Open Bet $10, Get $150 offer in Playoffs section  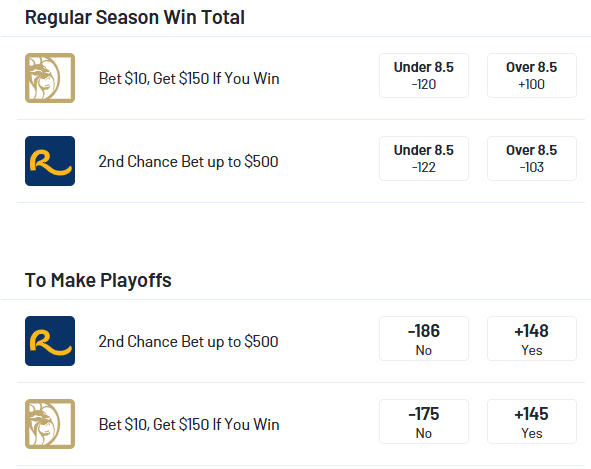[x=189, y=425]
